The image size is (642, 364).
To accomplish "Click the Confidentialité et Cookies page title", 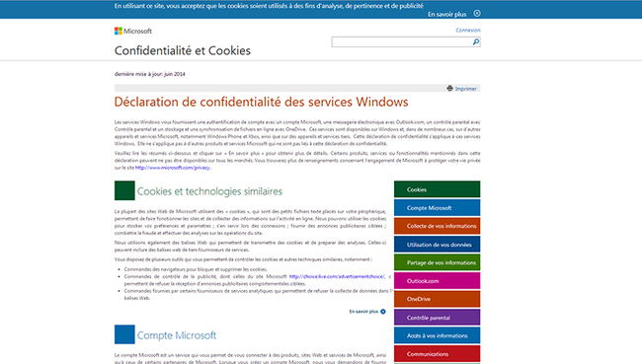I will tap(182, 50).
